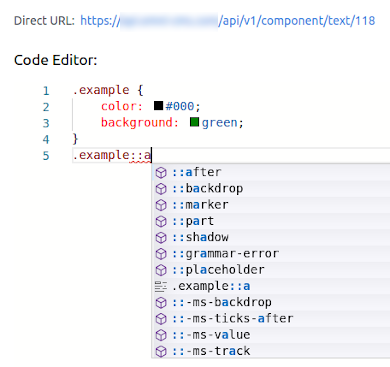Click line number 1 in the gutter

click(46, 91)
